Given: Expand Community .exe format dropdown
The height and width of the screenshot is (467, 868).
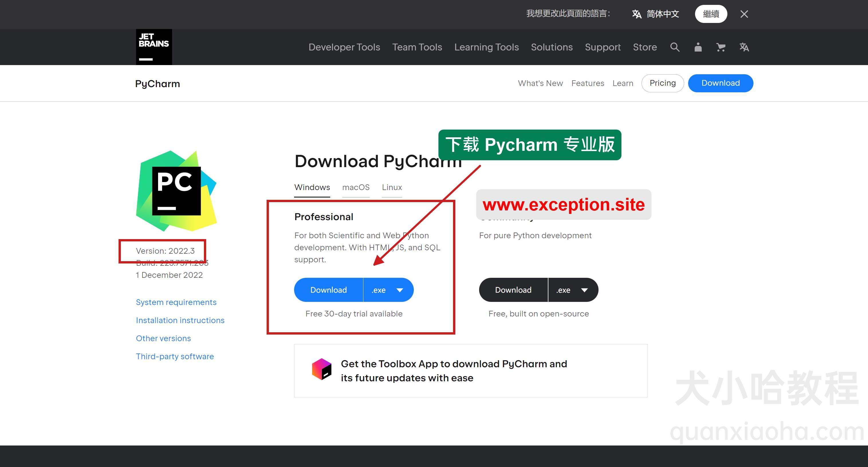Looking at the screenshot, I should coord(573,290).
